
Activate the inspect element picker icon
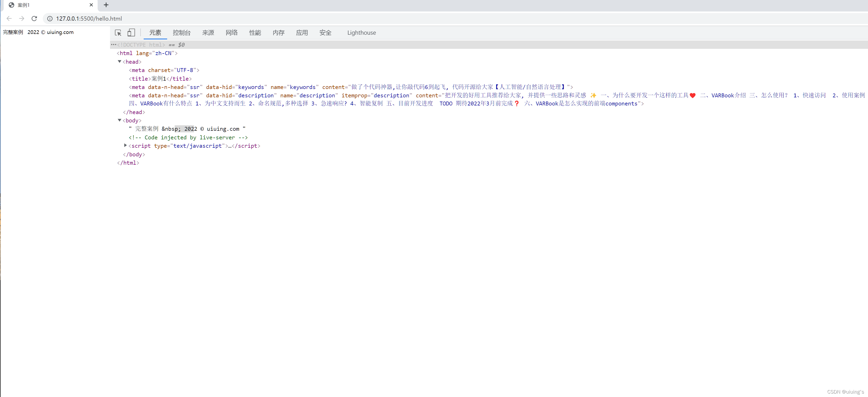tap(118, 33)
